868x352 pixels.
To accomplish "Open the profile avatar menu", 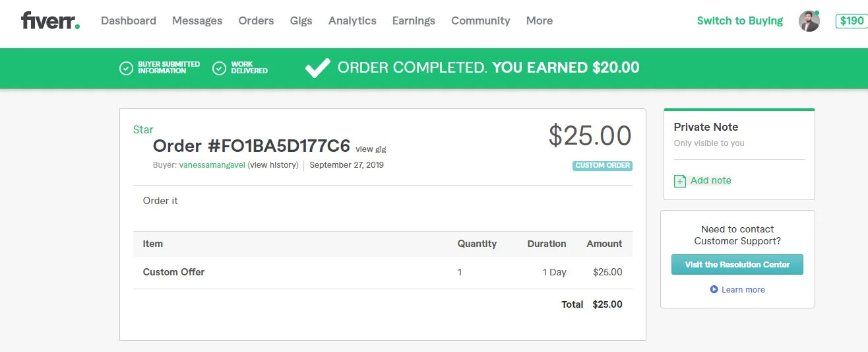I will (809, 21).
